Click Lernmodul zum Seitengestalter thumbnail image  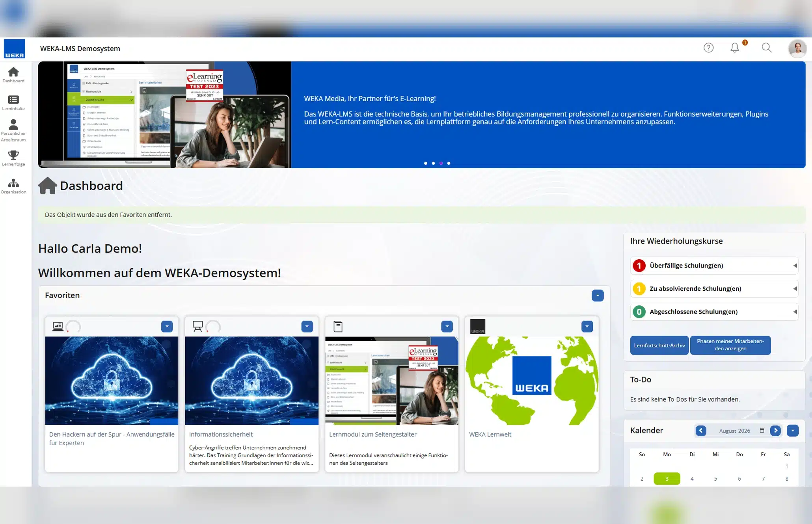click(391, 381)
